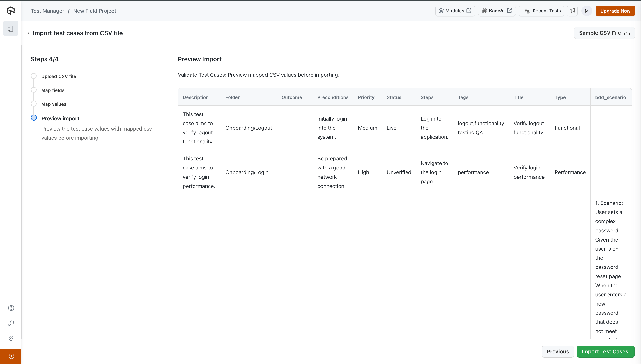Select the Upload CSV file step
The height and width of the screenshot is (364, 641).
tap(59, 76)
